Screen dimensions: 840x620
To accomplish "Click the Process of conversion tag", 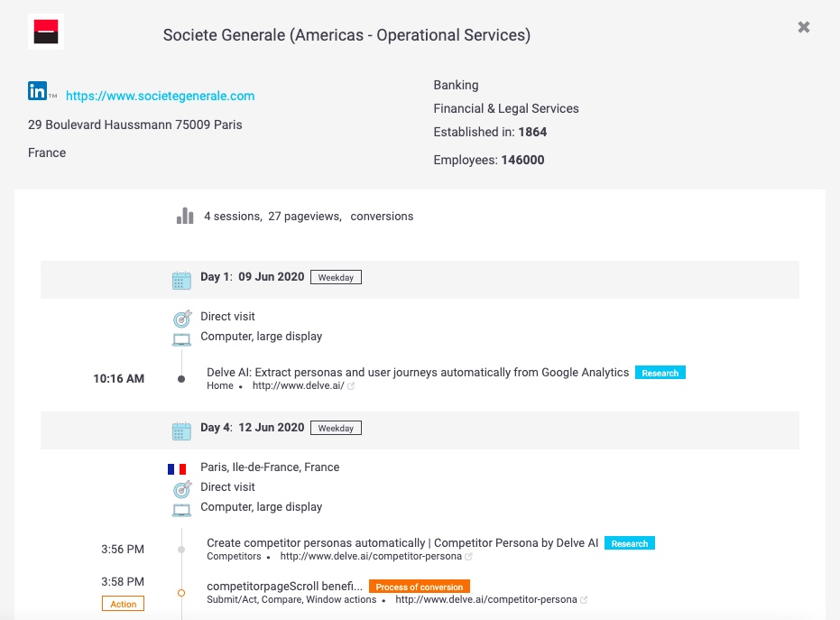I will (x=420, y=587).
